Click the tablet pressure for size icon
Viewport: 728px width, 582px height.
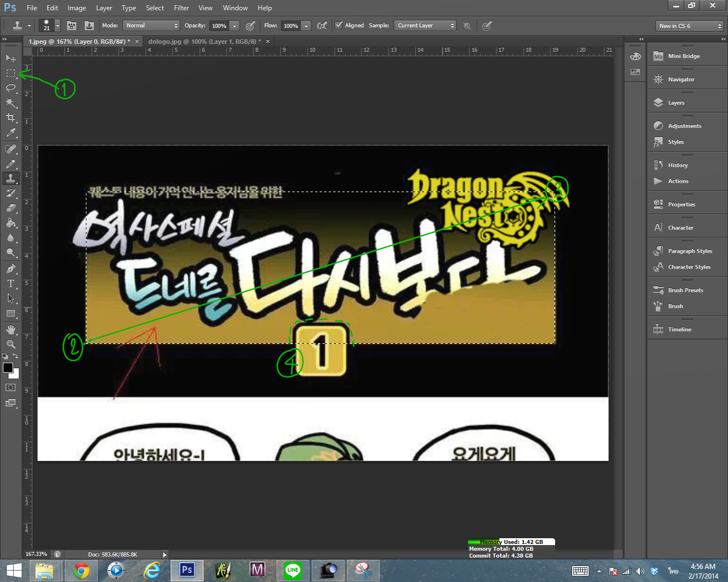point(487,26)
